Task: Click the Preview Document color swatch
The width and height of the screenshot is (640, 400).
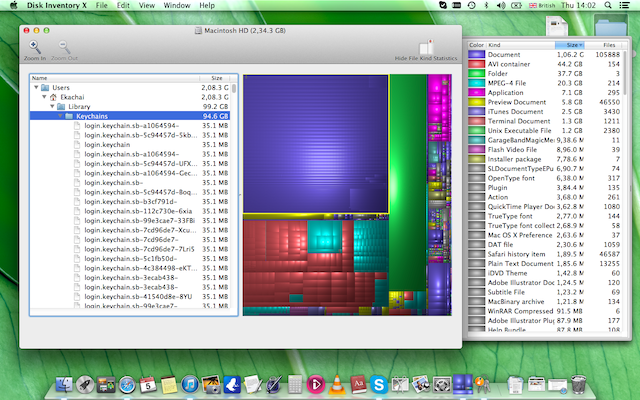Action: [476, 102]
